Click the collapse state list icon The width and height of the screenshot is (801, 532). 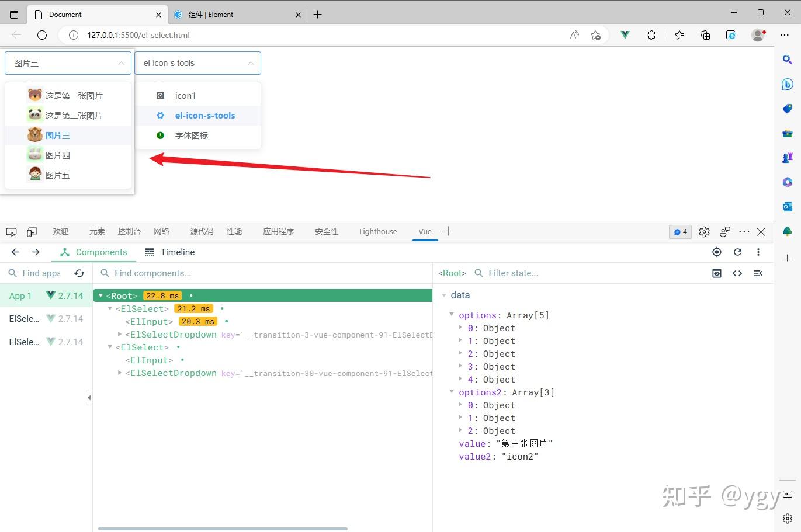758,273
